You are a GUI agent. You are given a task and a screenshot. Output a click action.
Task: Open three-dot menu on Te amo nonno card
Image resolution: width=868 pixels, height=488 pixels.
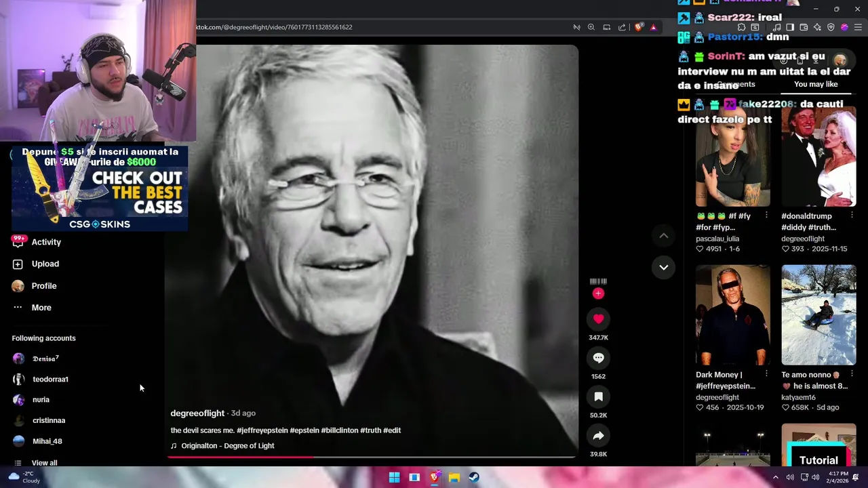click(852, 374)
